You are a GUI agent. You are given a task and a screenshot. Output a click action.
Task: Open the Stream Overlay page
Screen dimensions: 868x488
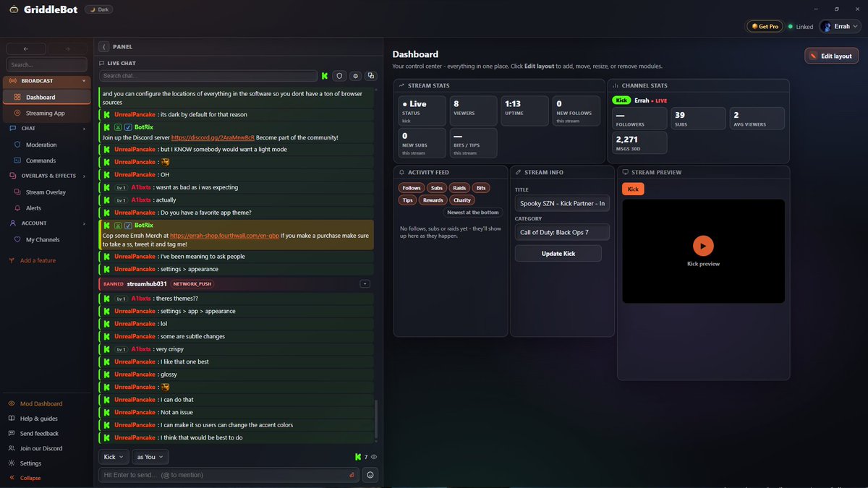(47, 192)
